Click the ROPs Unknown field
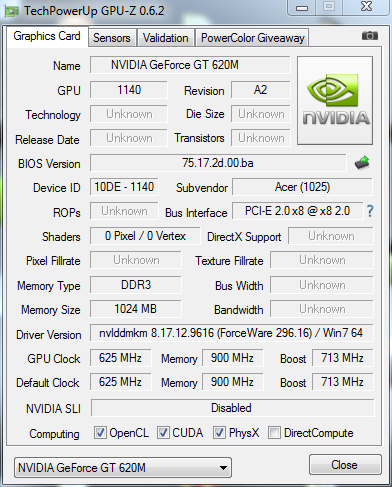 [124, 211]
